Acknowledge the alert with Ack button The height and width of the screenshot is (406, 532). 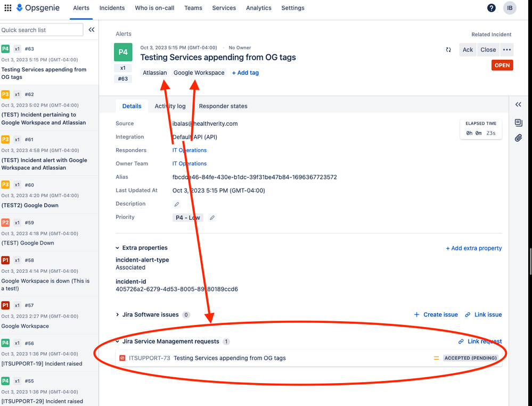(468, 50)
